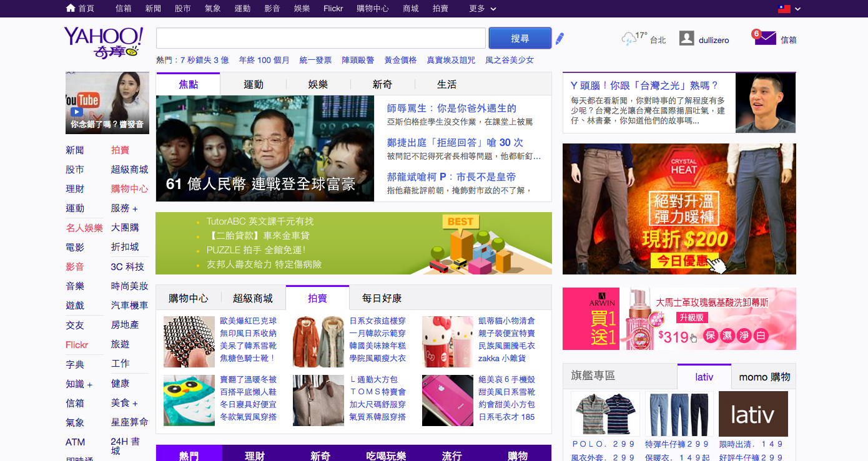Click the gray handbag product thumbnail
The height and width of the screenshot is (461, 868).
coord(318,400)
